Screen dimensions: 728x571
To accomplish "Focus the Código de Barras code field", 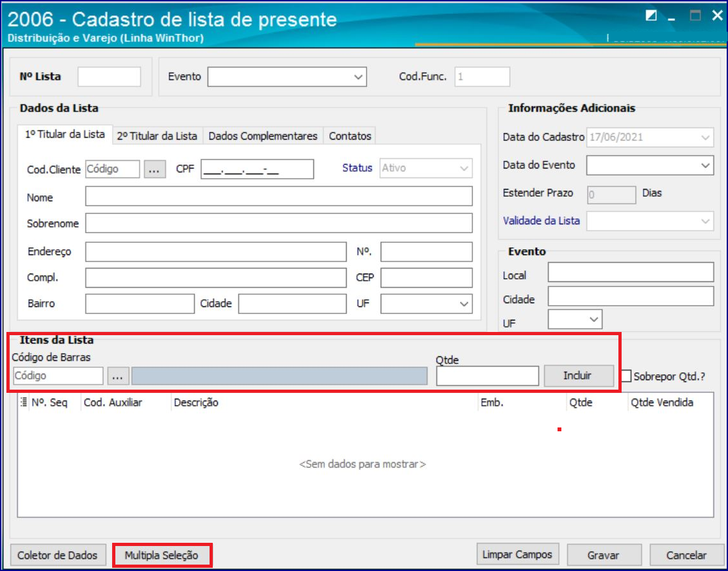I will [x=58, y=376].
